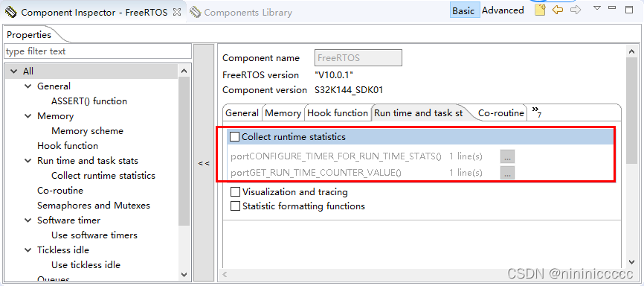Collapse the tree with the << button

(204, 163)
